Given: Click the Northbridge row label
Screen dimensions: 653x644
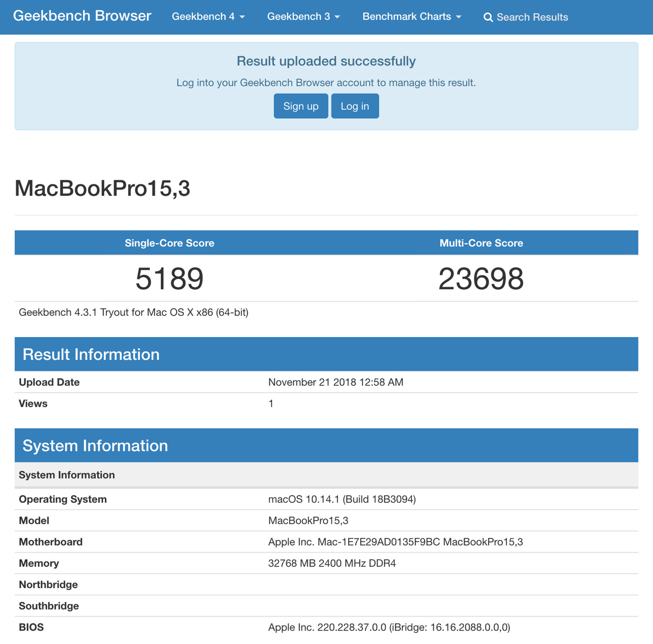Looking at the screenshot, I should coord(48,585).
